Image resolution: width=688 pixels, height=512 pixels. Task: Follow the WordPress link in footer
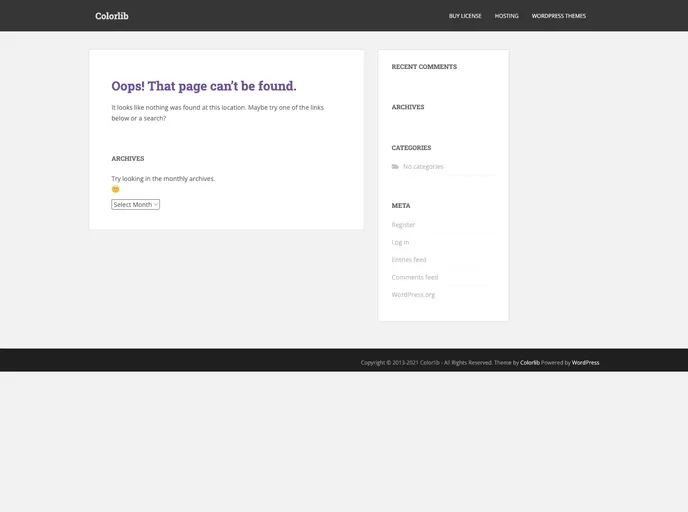click(585, 362)
